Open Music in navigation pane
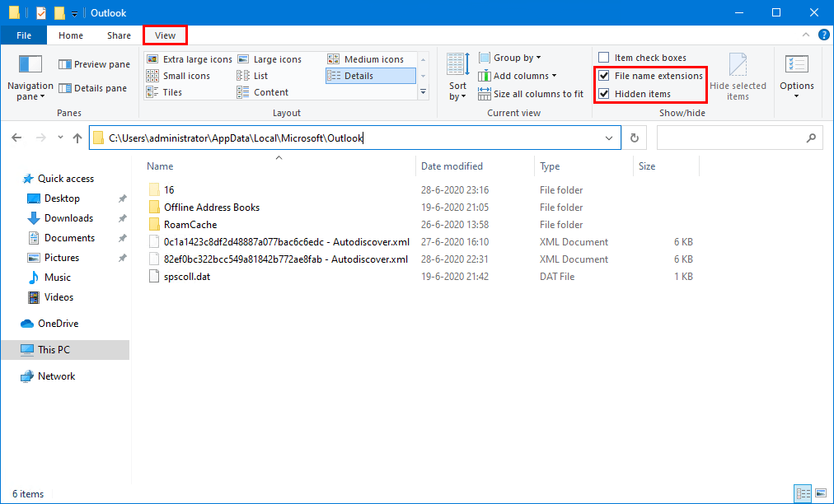Image resolution: width=834 pixels, height=504 pixels. coord(58,277)
